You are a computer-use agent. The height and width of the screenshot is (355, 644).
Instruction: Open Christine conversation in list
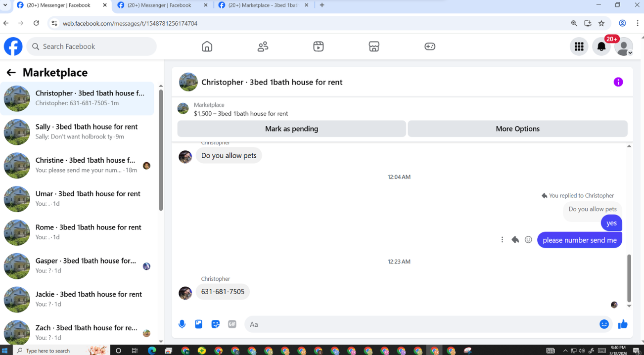[x=78, y=166]
